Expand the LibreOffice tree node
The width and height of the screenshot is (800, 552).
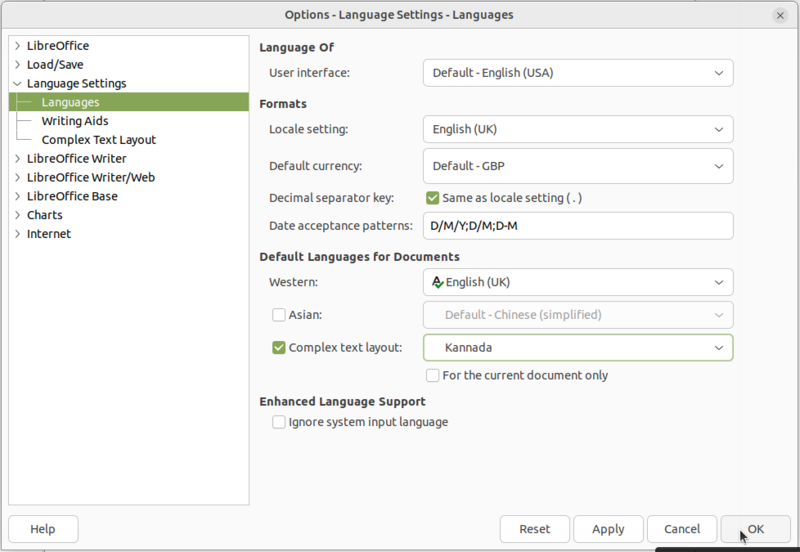point(17,46)
